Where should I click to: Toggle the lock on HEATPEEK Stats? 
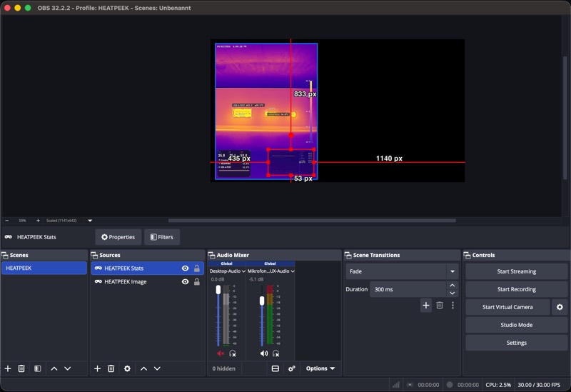(197, 268)
